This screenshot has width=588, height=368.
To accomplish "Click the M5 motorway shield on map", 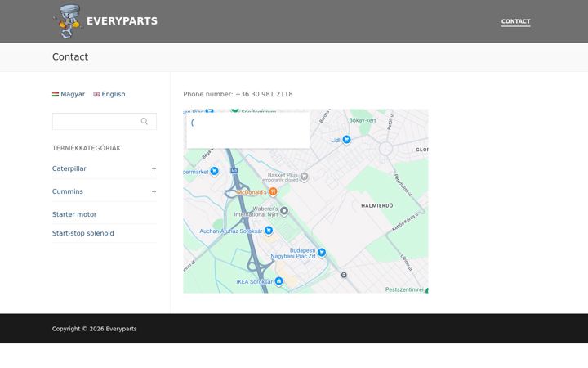I will pos(234,170).
